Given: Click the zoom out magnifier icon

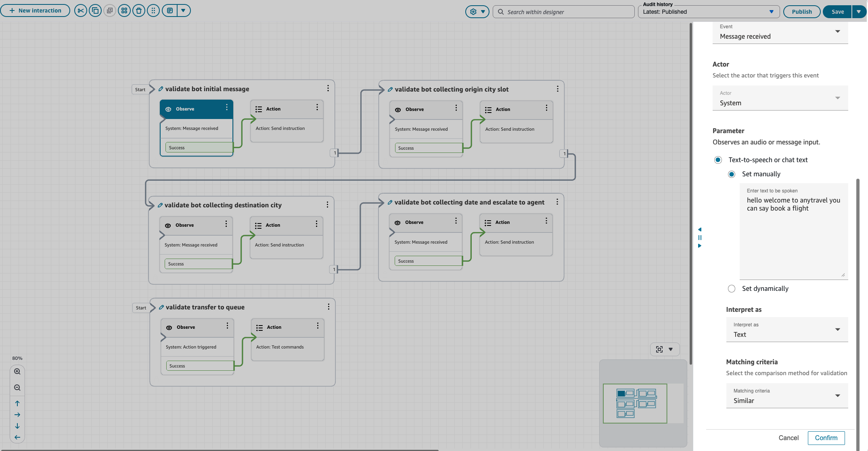Looking at the screenshot, I should coord(17,388).
